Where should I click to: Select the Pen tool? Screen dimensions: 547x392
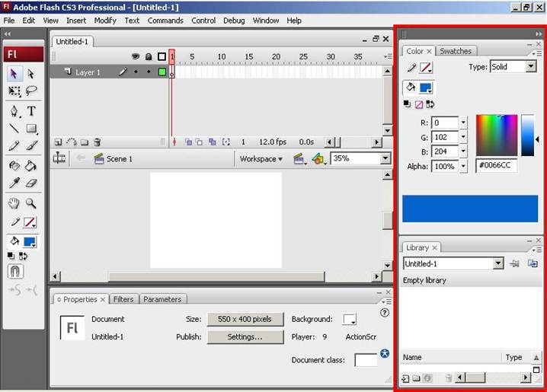(14, 111)
